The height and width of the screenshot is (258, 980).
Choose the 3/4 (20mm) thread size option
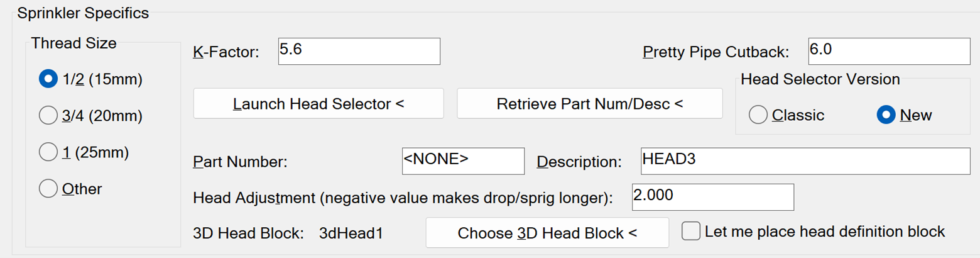48,116
